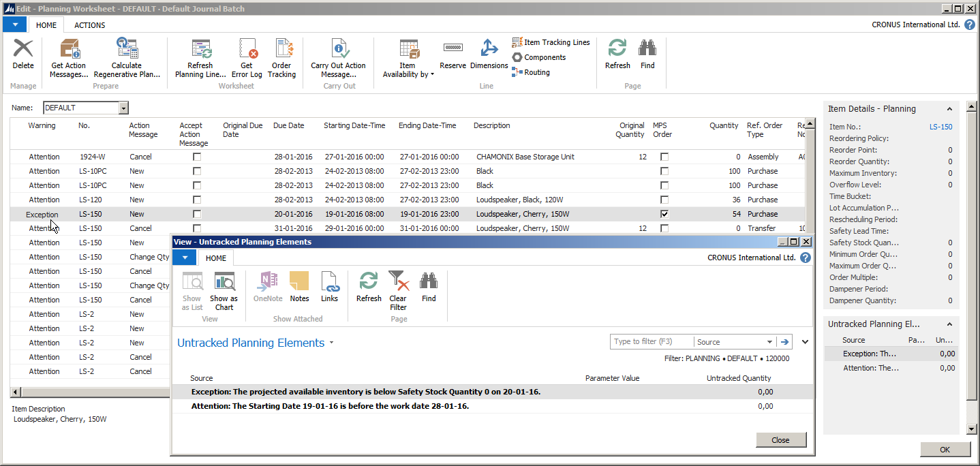Open the Name DEFAULT dropdown

(123, 108)
